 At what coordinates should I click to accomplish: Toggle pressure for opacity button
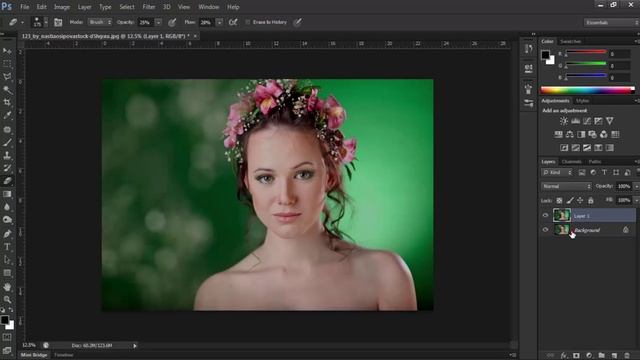[172, 22]
